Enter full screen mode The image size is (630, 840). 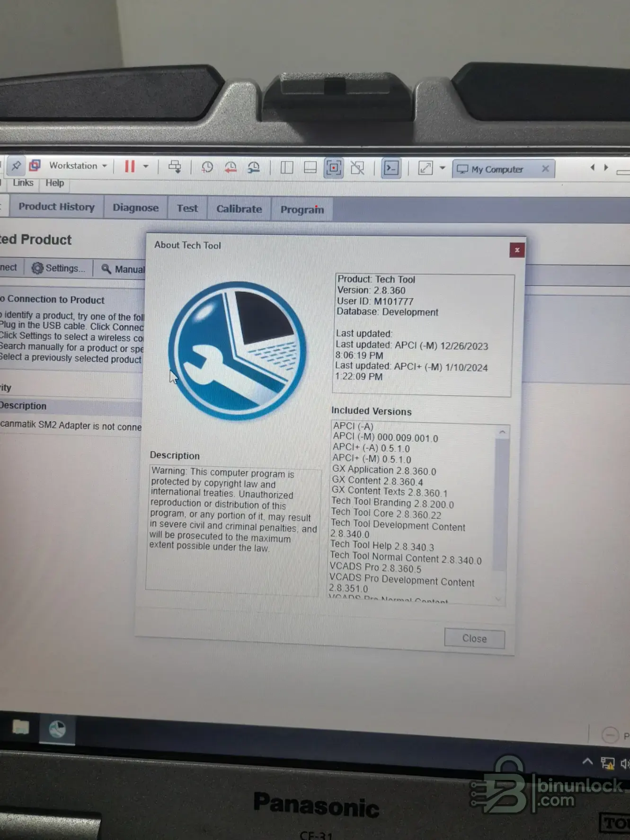[x=334, y=168]
